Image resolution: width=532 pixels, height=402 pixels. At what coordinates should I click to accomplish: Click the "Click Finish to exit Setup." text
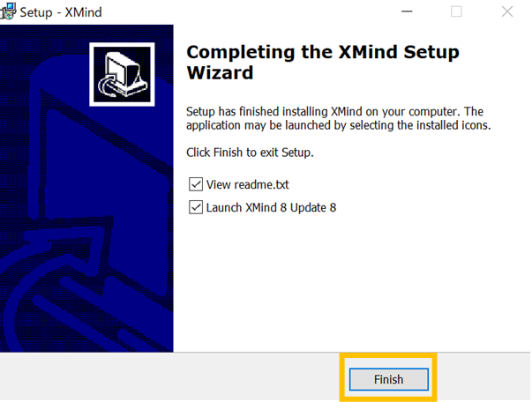point(250,153)
